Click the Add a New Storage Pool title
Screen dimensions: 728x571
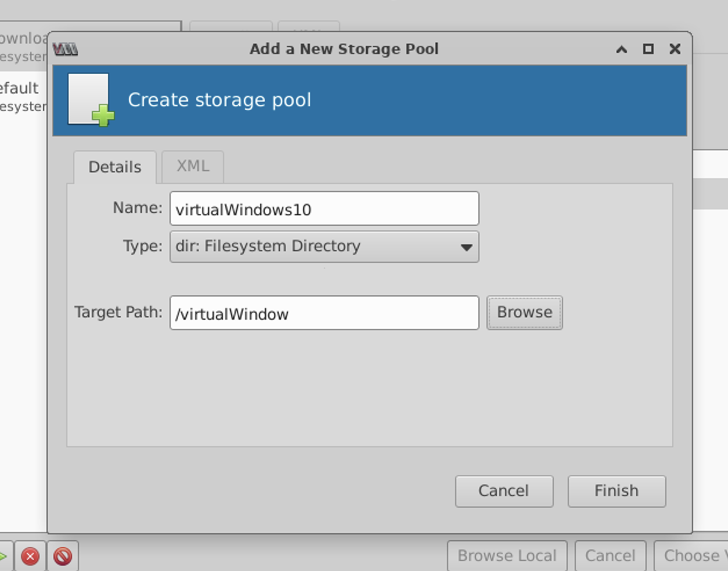[x=344, y=49]
